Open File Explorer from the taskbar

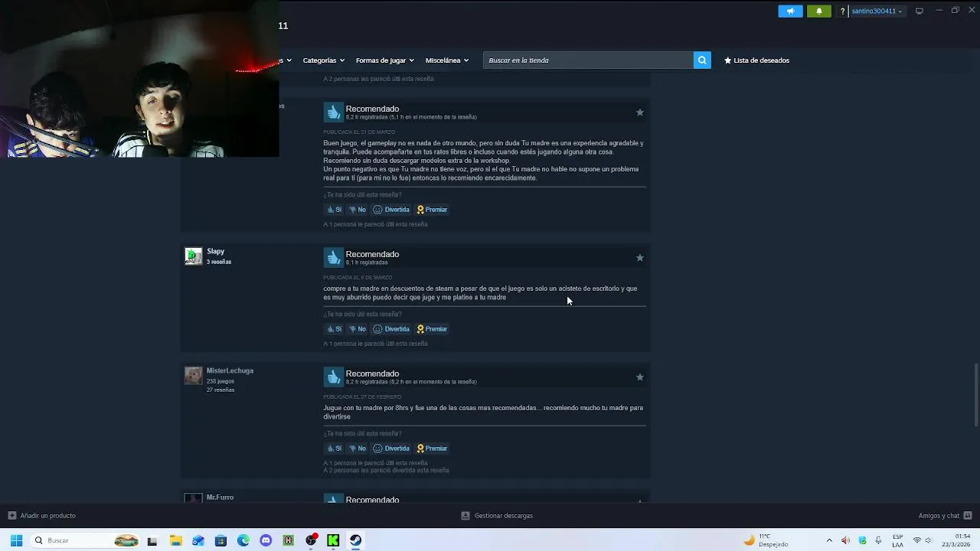point(175,541)
